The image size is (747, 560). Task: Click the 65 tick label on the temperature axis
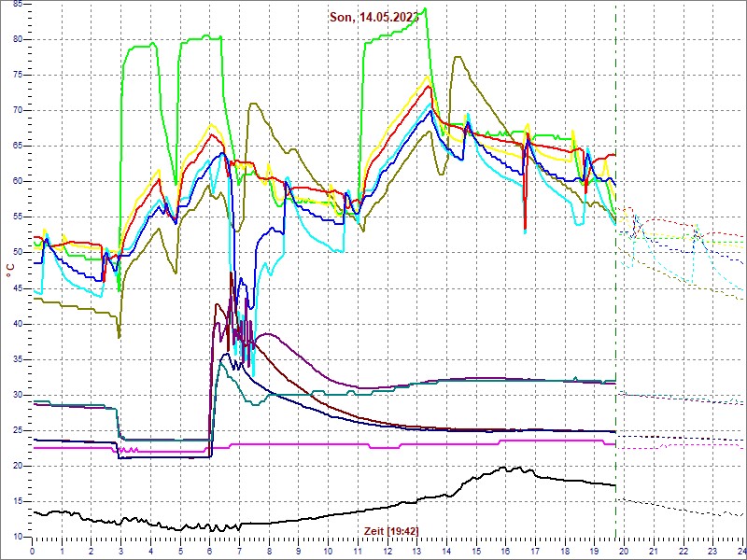point(18,147)
